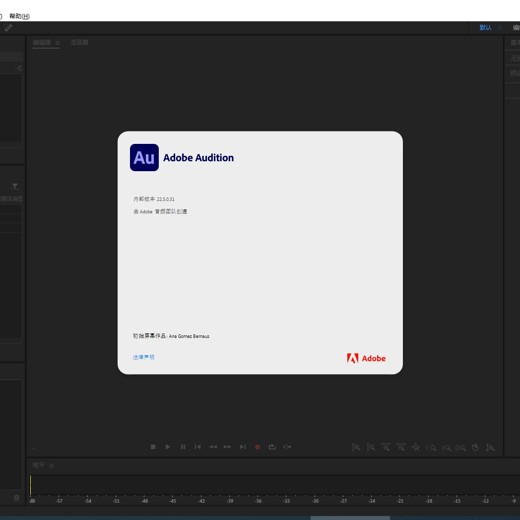Viewport: 520px width, 520px height.
Task: Open the 电平 panel menu icon
Action: 51,466
